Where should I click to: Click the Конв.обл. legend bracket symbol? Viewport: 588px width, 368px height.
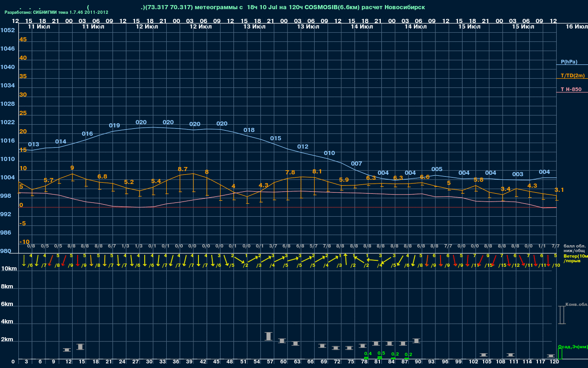562,315
